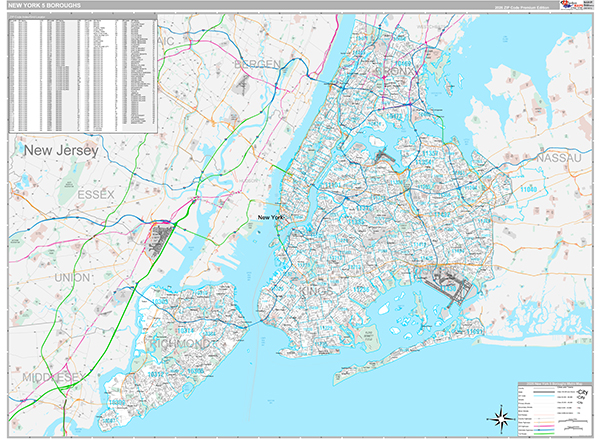Viewport: 600px width, 439px height.
Task: Click the blue interstate line in legend
Action: [x=544, y=430]
